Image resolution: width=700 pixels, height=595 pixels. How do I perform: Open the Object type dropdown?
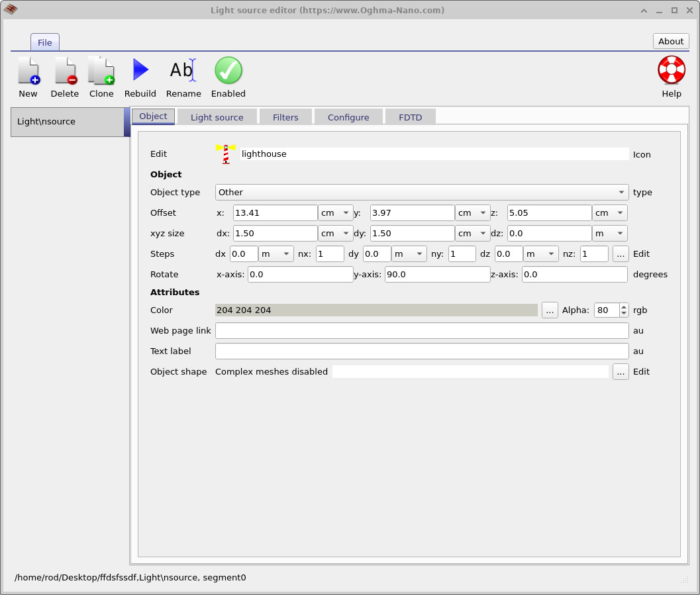(x=421, y=192)
